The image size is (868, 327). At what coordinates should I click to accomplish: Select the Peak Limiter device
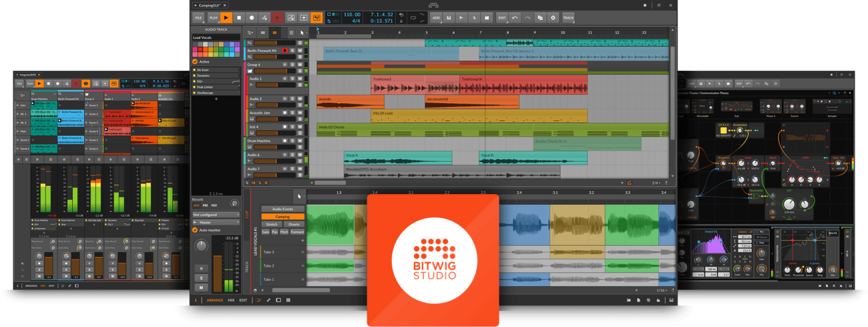216,87
